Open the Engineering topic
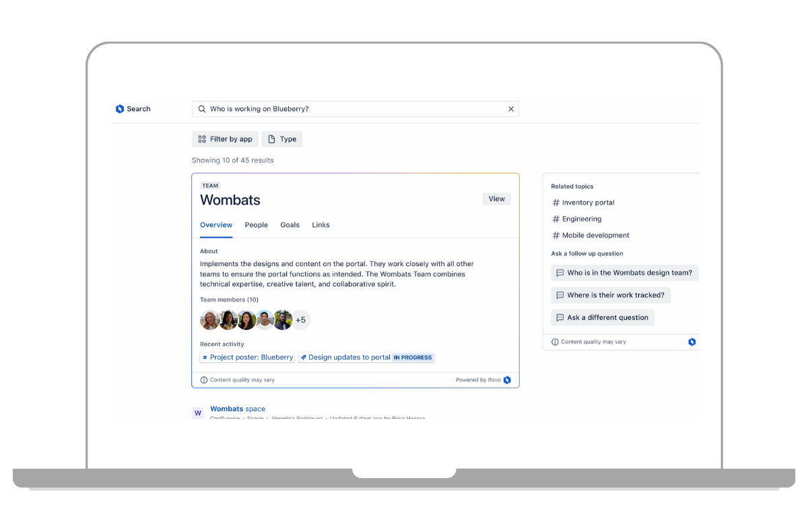 [582, 219]
